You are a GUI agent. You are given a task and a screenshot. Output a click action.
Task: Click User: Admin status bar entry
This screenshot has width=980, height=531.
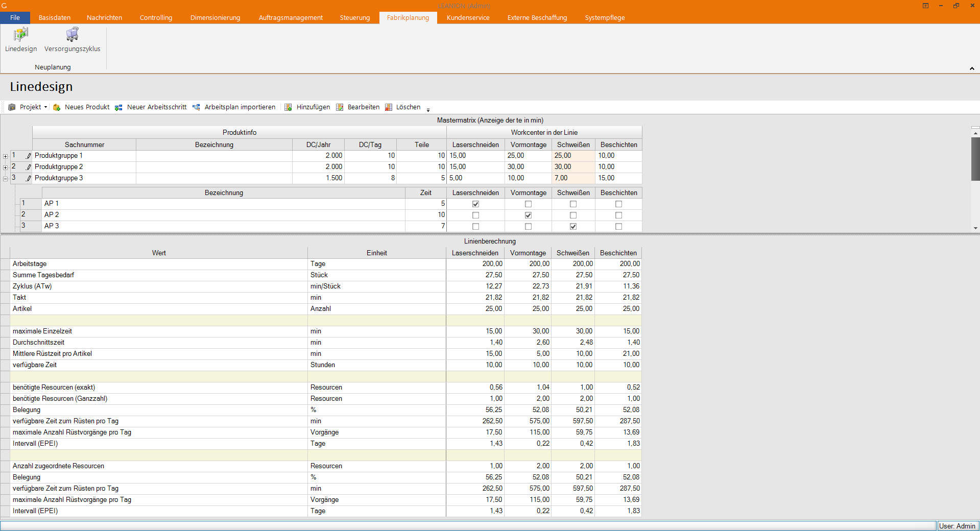(x=957, y=526)
